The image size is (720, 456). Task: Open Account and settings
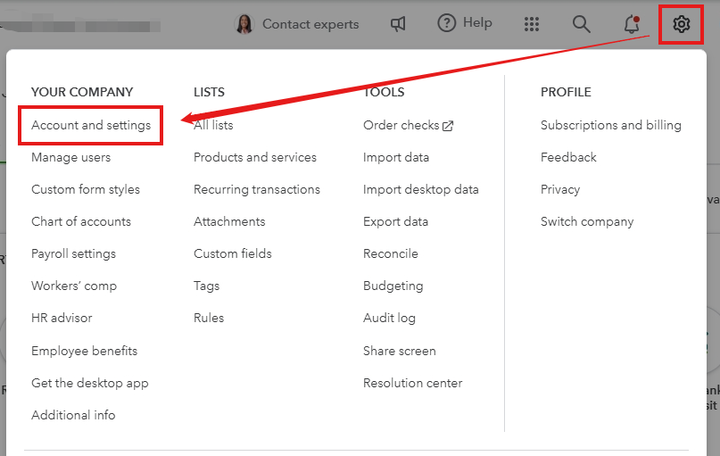click(91, 125)
